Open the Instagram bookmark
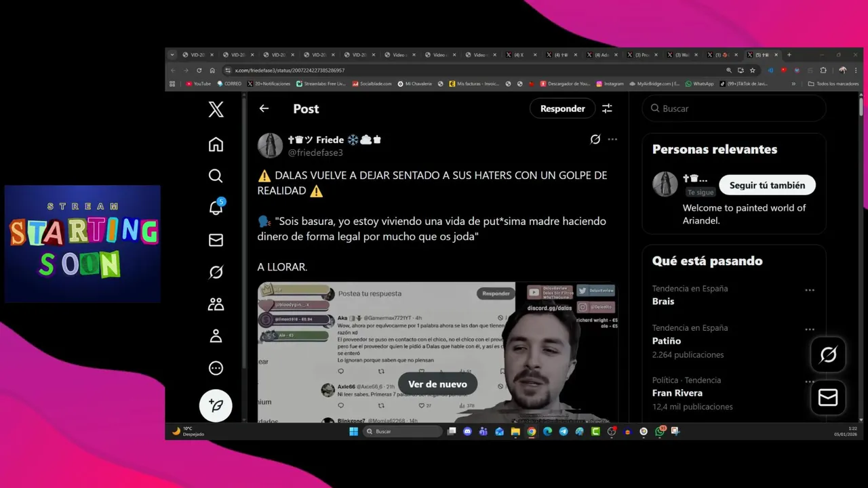 pos(610,84)
